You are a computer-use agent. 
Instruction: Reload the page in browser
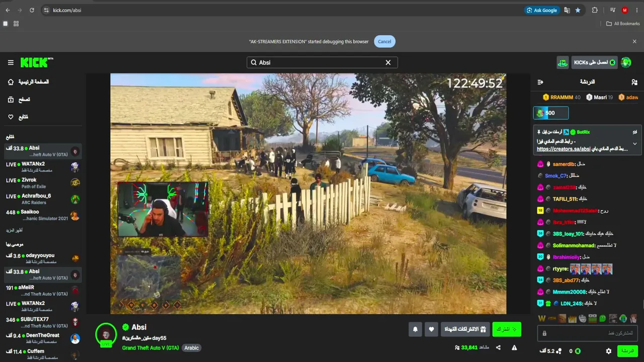(32, 10)
